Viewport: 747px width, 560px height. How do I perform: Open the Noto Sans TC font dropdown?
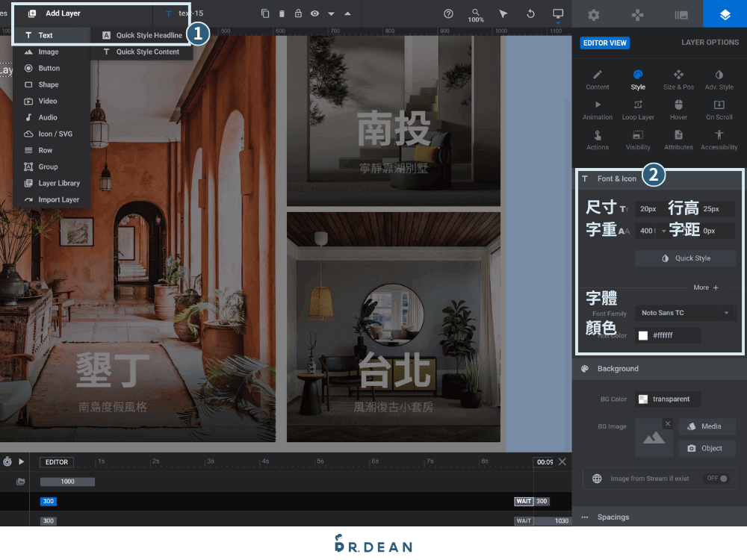(x=684, y=313)
